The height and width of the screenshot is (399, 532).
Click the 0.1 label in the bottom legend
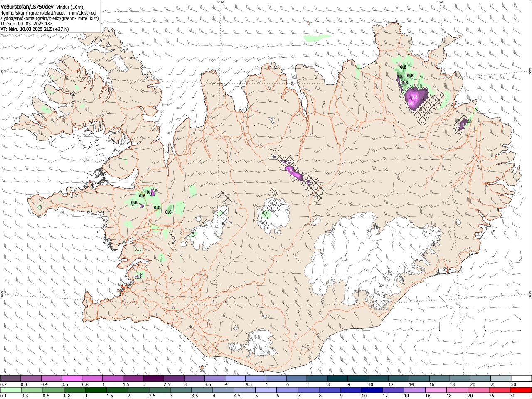[3, 396]
